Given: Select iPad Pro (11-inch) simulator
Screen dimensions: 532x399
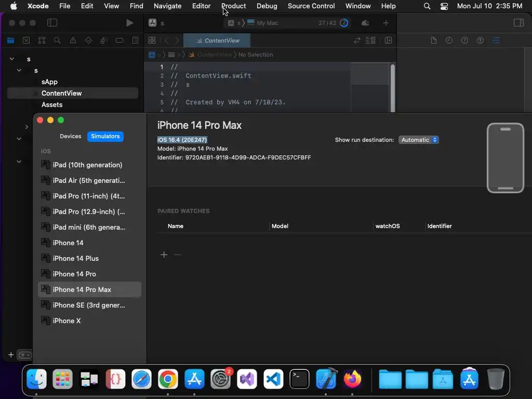Looking at the screenshot, I should pos(89,196).
